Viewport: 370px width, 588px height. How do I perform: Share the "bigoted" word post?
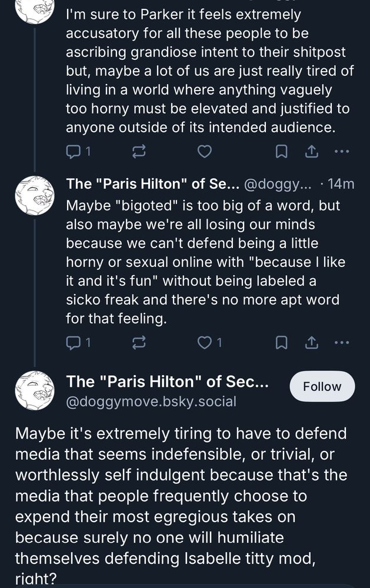tap(311, 342)
